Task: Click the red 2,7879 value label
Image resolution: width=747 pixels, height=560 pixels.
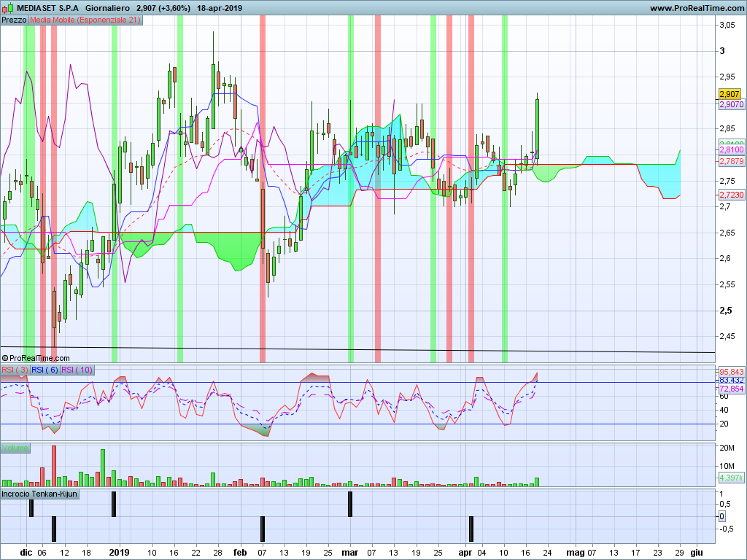Action: coord(731,161)
